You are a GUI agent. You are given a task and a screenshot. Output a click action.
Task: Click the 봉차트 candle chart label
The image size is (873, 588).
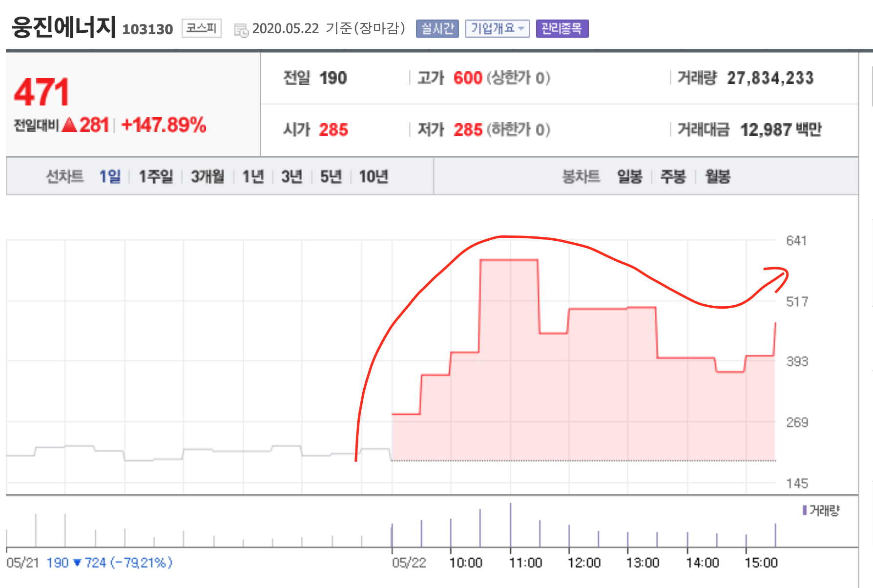(581, 176)
